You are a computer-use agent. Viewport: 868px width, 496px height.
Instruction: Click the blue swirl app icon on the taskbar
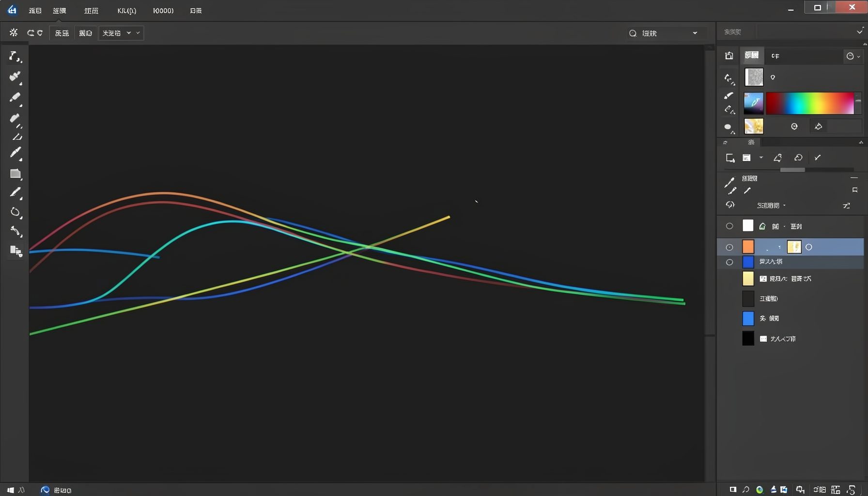point(45,490)
